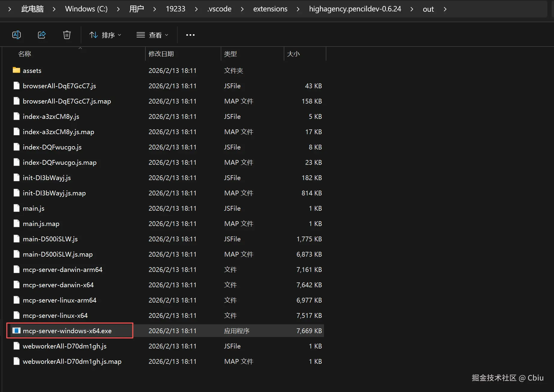Expand the chevron after extensions breadcrumb
Viewport: 554px width, 392px height.
pyautogui.click(x=298, y=9)
